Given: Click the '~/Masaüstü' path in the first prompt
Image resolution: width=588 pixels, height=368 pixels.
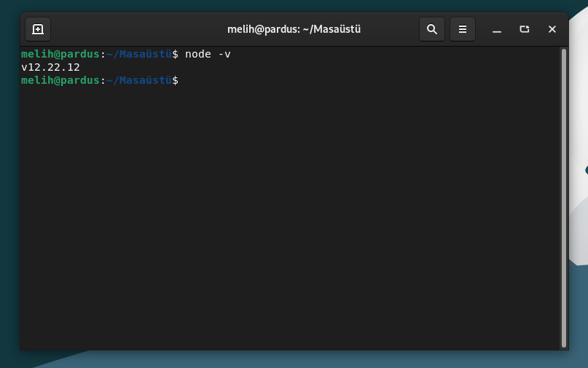Looking at the screenshot, I should tap(139, 54).
